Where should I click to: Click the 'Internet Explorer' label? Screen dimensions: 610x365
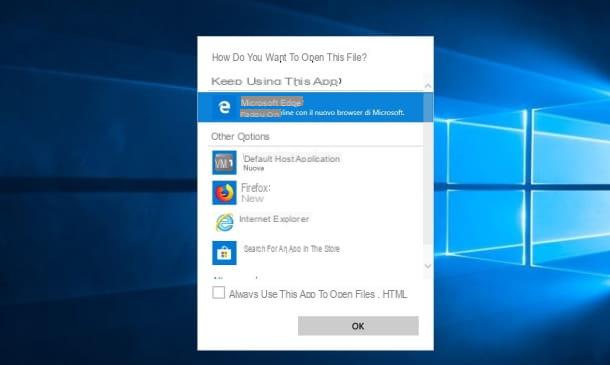(x=274, y=219)
